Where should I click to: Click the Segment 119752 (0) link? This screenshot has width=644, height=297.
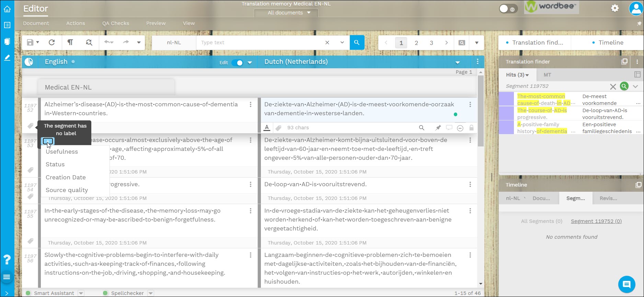click(596, 221)
